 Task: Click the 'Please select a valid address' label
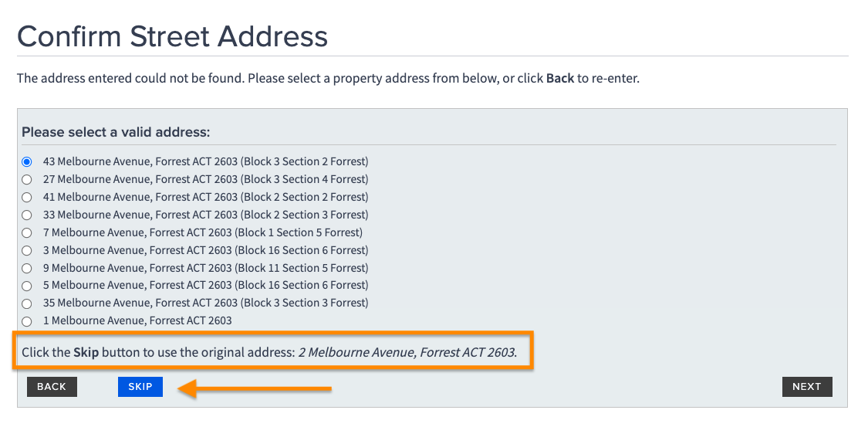pos(116,132)
